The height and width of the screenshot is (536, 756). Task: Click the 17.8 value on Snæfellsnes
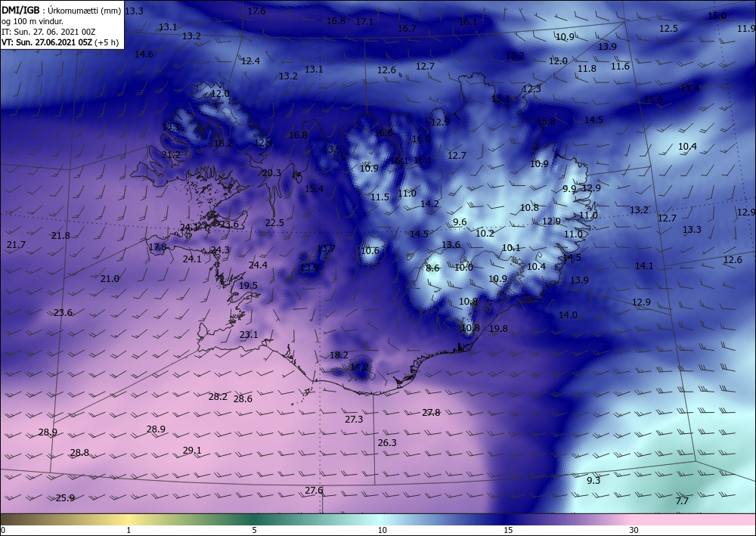tap(157, 247)
